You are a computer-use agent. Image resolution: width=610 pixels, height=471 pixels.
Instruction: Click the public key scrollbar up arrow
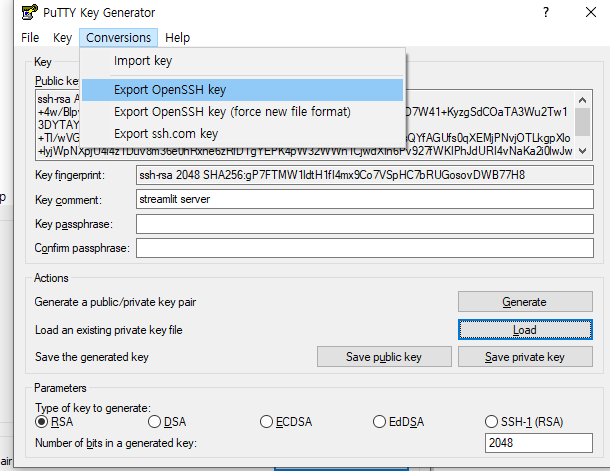click(582, 100)
